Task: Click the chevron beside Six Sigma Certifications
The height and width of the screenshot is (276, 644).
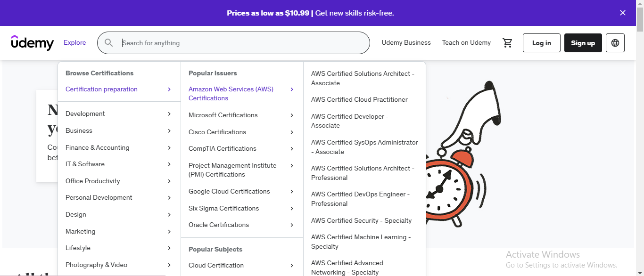Action: [292, 209]
